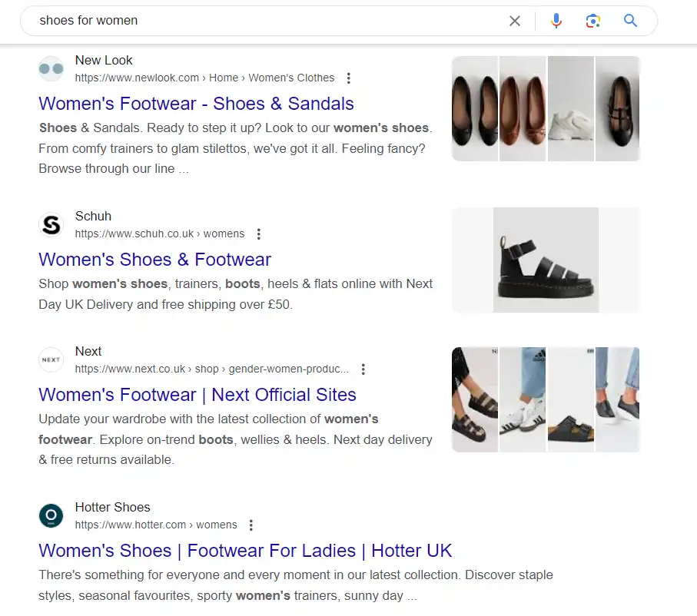Screen dimensions: 697x616
Task: Clear the search box with the X icon
Action: [515, 21]
